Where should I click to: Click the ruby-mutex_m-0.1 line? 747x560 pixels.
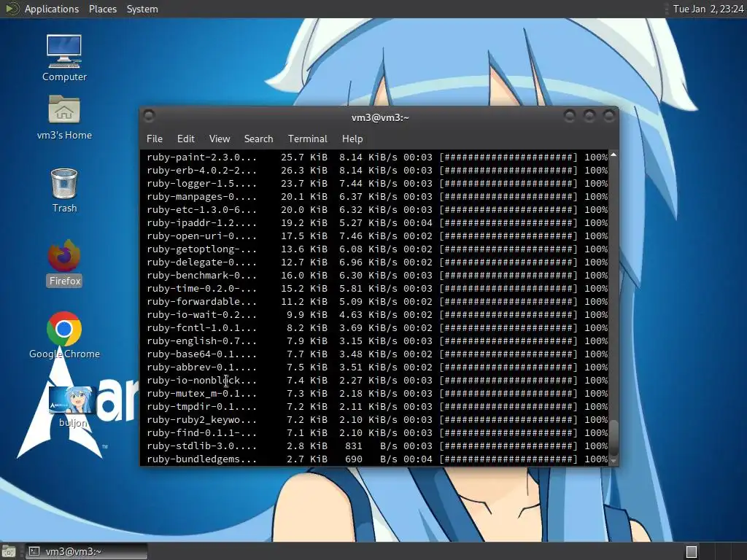377,394
